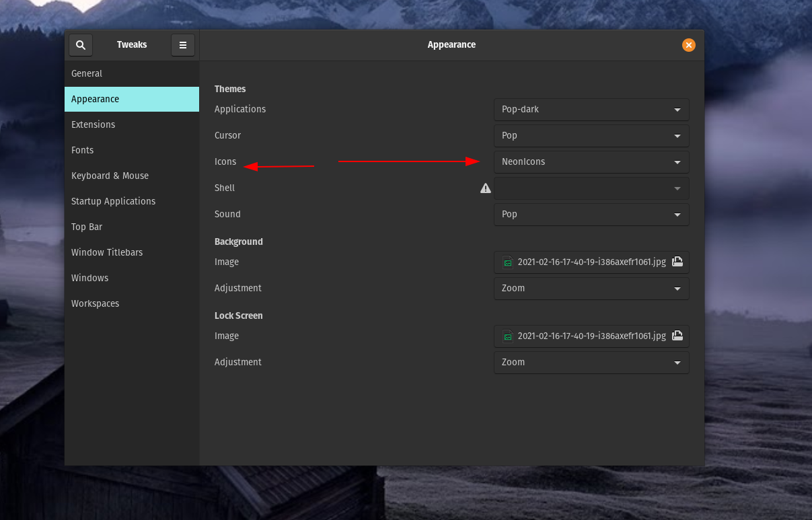
Task: Open the Lock Screen Adjustment dropdown
Action: (x=591, y=363)
